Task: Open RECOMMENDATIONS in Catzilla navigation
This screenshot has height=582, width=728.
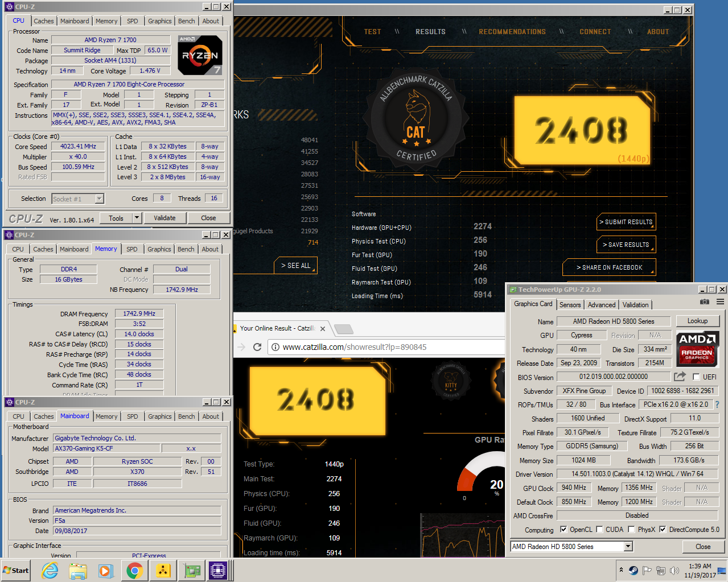Action: [512, 32]
